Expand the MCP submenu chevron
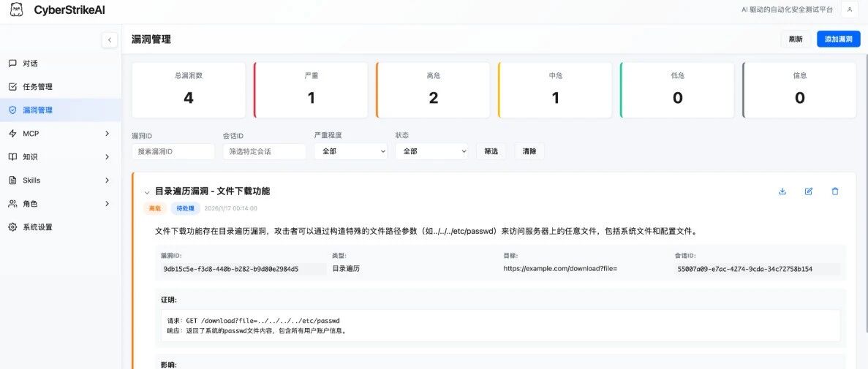The width and height of the screenshot is (868, 369). tap(107, 133)
